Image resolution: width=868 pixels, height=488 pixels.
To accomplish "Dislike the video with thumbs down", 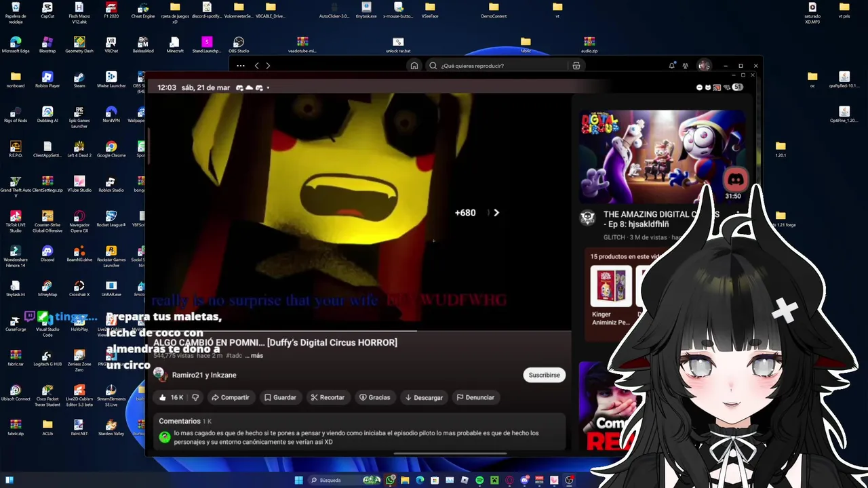I will [195, 397].
